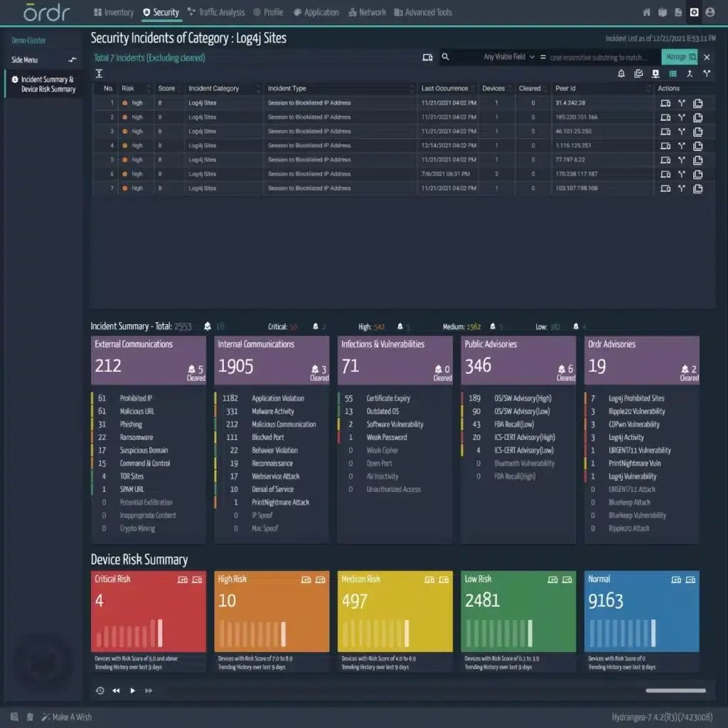Click branch action icon for peer 185.220.101.166
Screen dimensions: 728x728
682,117
